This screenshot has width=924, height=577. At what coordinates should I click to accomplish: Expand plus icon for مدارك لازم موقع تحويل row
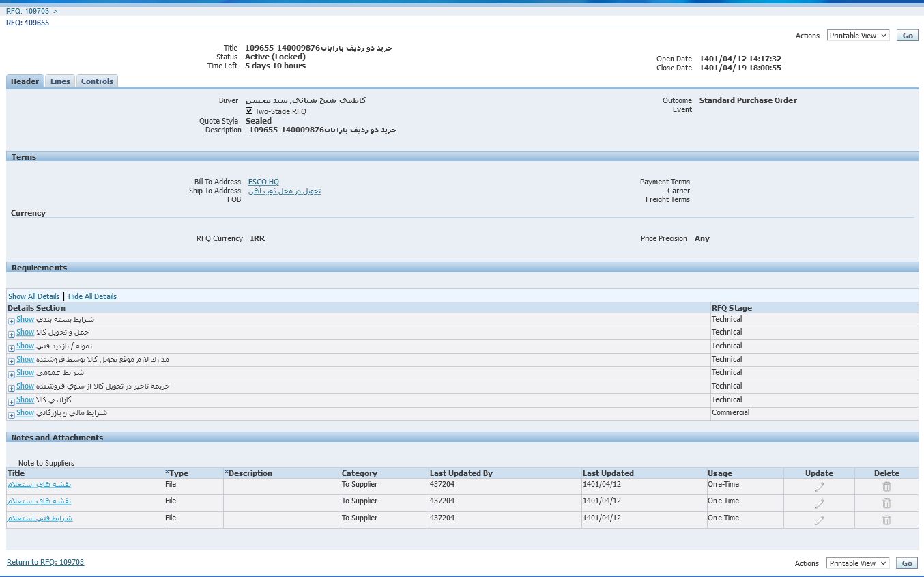(x=12, y=361)
